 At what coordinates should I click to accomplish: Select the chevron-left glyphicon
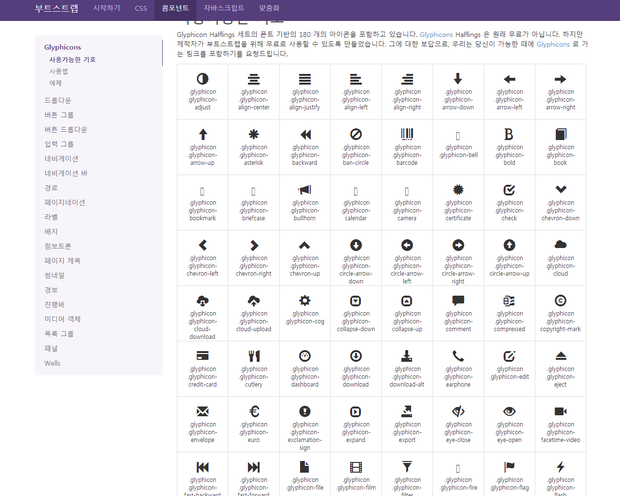(x=202, y=245)
